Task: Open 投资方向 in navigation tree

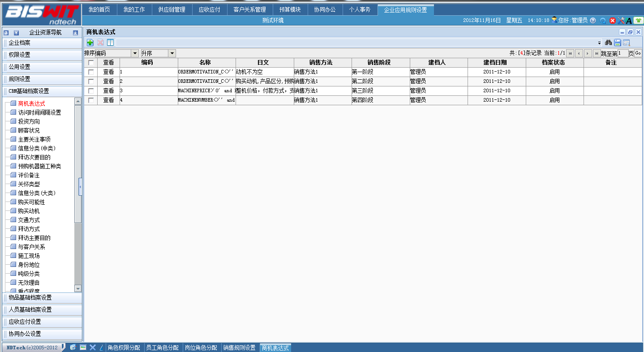Action: 29,122
